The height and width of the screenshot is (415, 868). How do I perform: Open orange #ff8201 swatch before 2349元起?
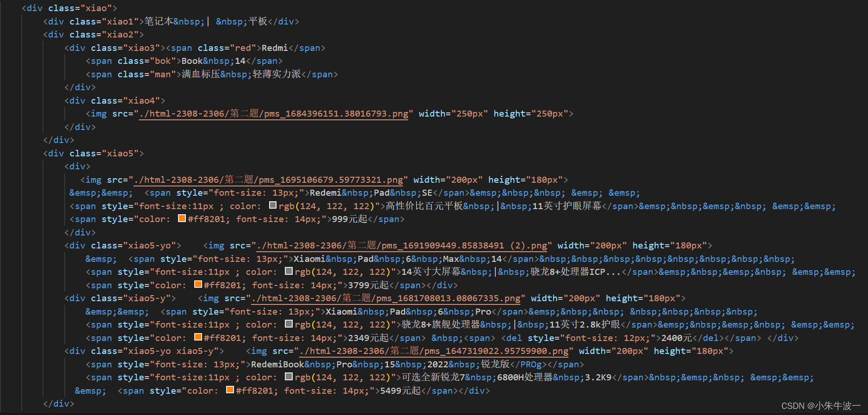(198, 337)
